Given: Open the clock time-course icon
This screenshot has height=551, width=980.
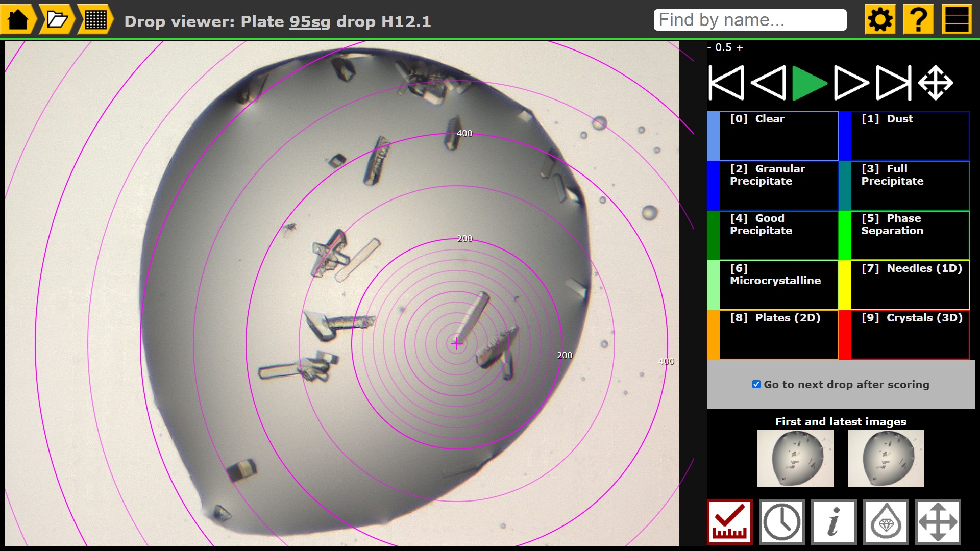Looking at the screenshot, I should tap(782, 521).
